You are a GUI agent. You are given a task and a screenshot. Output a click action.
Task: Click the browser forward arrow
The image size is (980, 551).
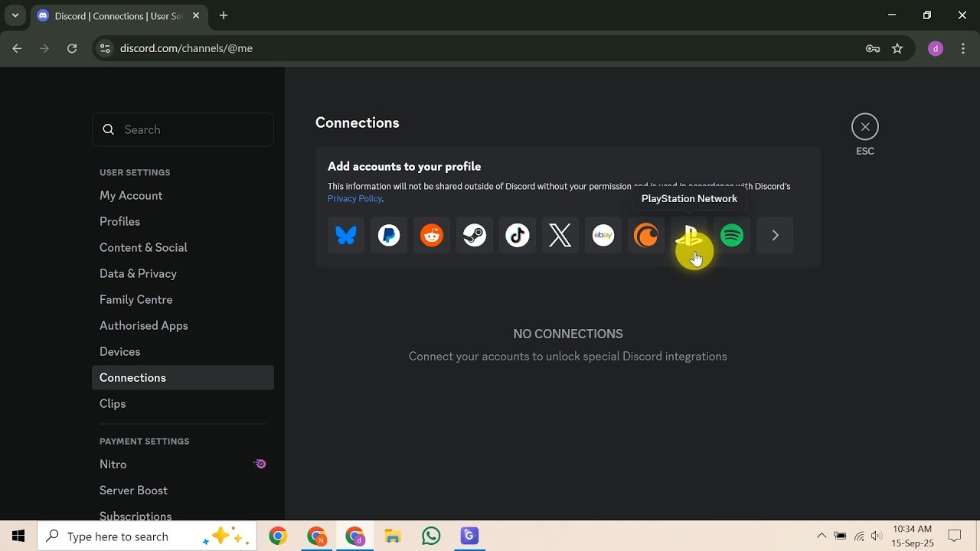coord(44,48)
